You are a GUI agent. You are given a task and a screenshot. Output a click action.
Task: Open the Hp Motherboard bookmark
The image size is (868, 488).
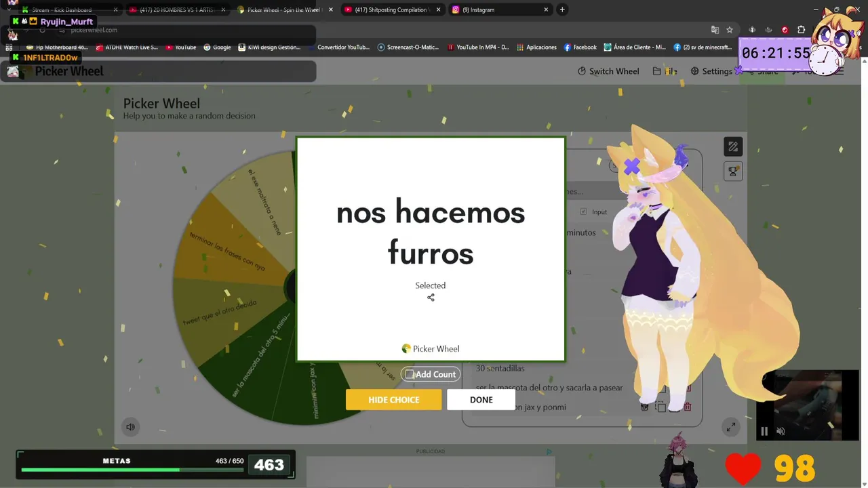57,47
